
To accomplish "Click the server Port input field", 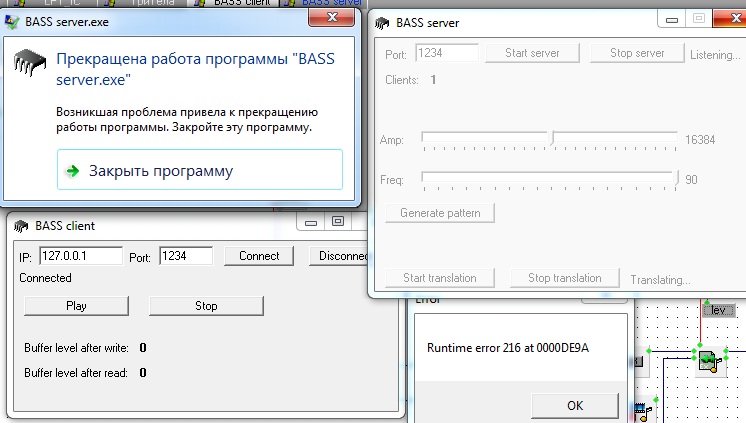I will [447, 53].
